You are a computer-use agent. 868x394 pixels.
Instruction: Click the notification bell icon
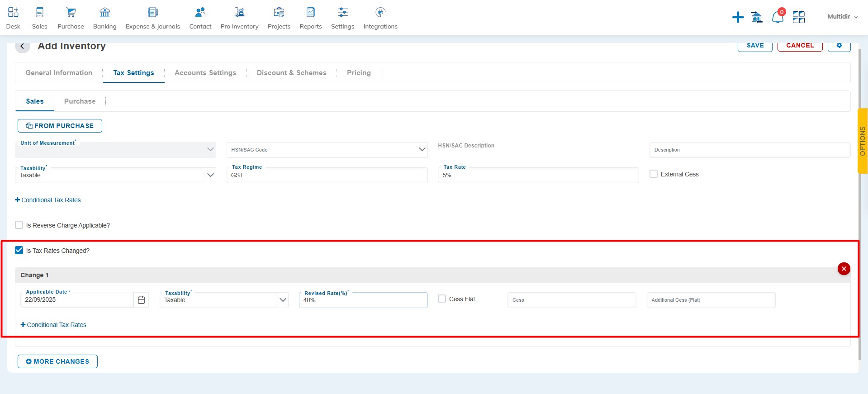[777, 18]
